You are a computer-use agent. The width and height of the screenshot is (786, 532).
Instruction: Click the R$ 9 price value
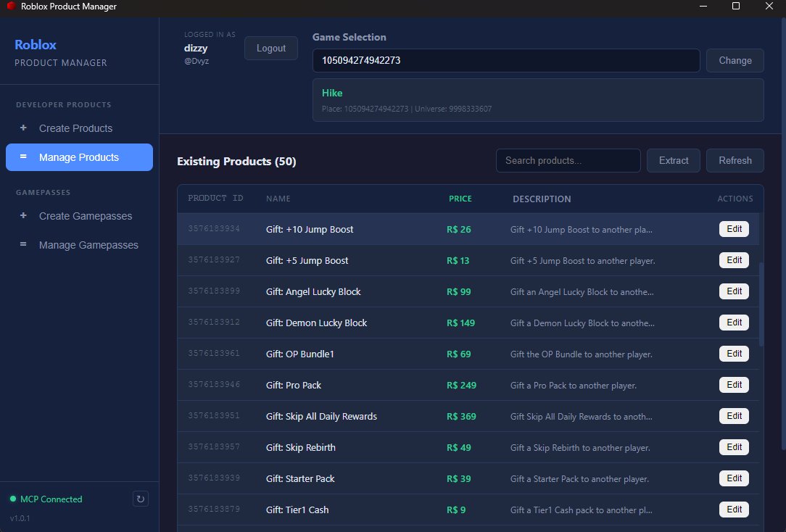coord(456,510)
